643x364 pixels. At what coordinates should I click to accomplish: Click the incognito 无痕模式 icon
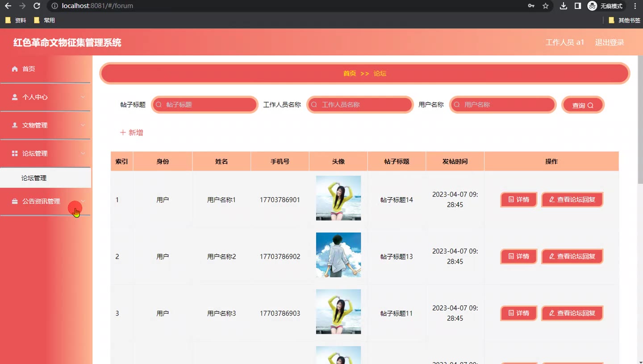592,6
